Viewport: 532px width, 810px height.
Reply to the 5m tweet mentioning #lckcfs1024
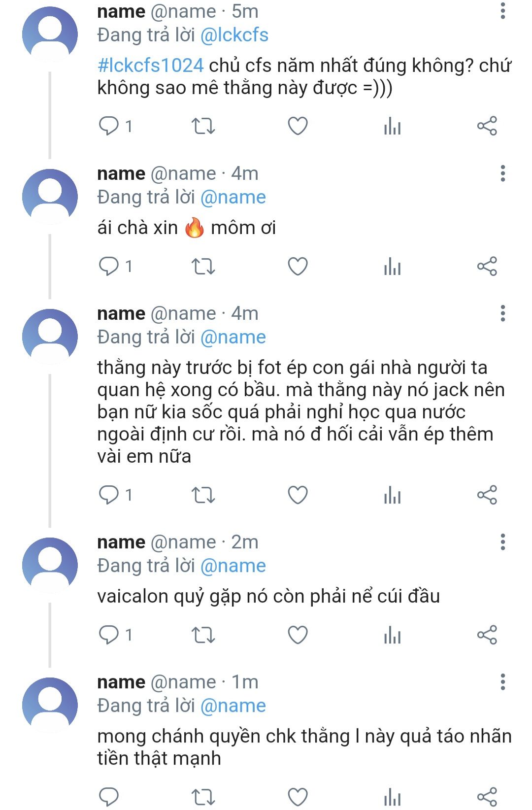[109, 126]
